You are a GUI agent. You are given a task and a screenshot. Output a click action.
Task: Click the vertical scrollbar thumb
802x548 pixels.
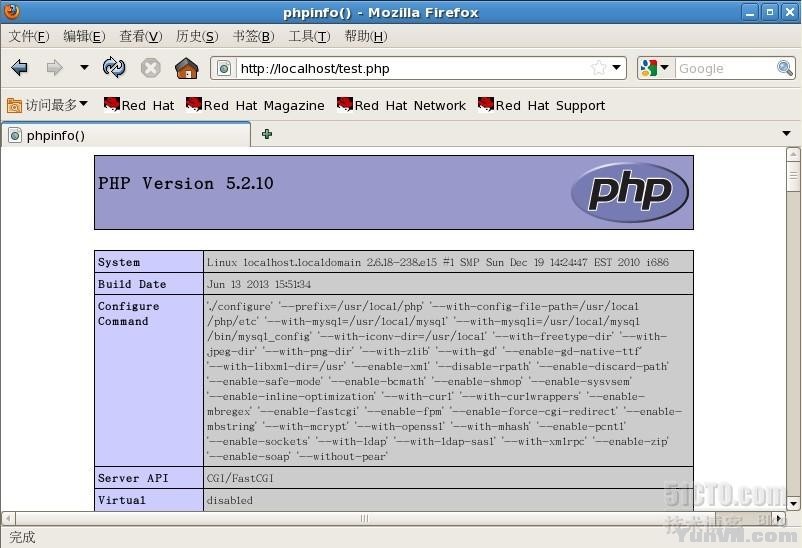tap(793, 177)
